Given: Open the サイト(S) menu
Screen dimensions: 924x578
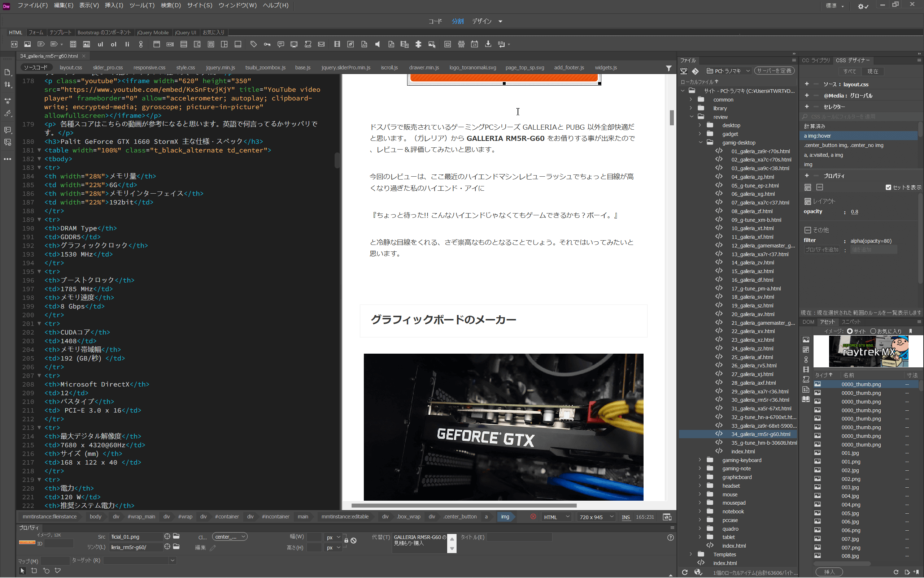Looking at the screenshot, I should pos(199,5).
